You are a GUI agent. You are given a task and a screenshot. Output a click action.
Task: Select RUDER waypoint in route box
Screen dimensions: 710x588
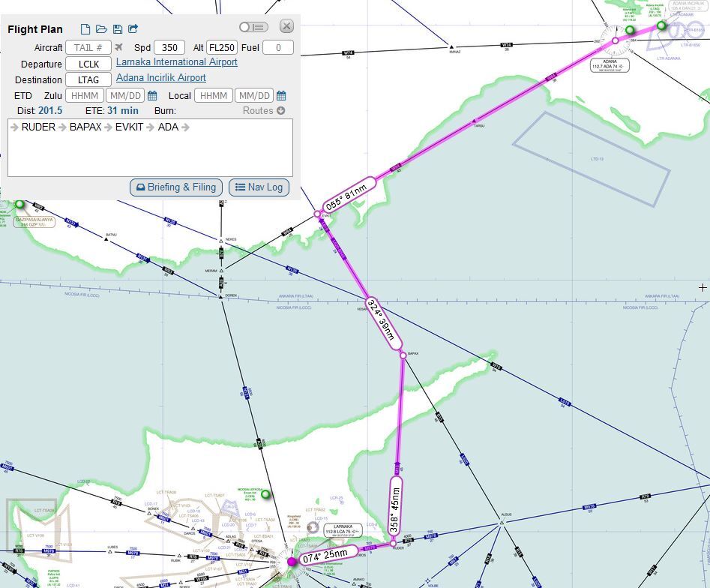point(38,127)
